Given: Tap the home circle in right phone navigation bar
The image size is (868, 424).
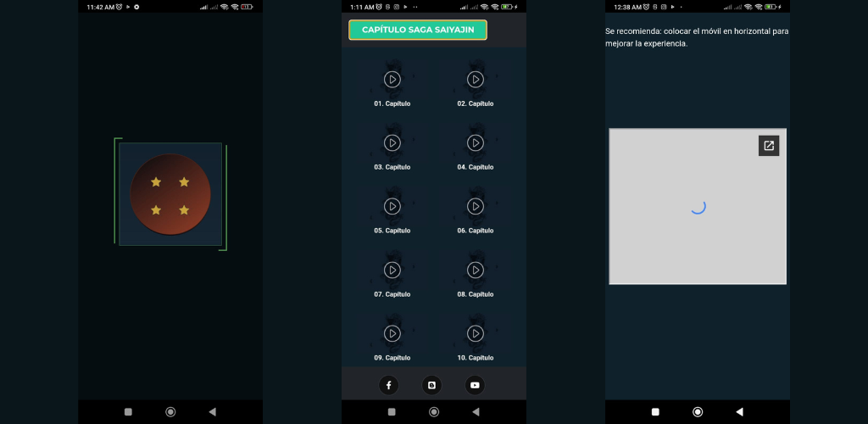Looking at the screenshot, I should [x=698, y=412].
